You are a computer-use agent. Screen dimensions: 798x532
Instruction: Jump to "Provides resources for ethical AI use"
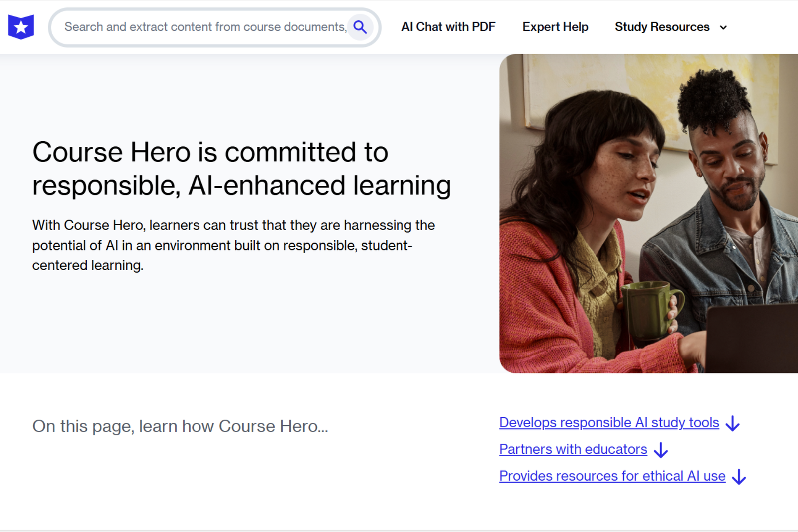coord(611,476)
